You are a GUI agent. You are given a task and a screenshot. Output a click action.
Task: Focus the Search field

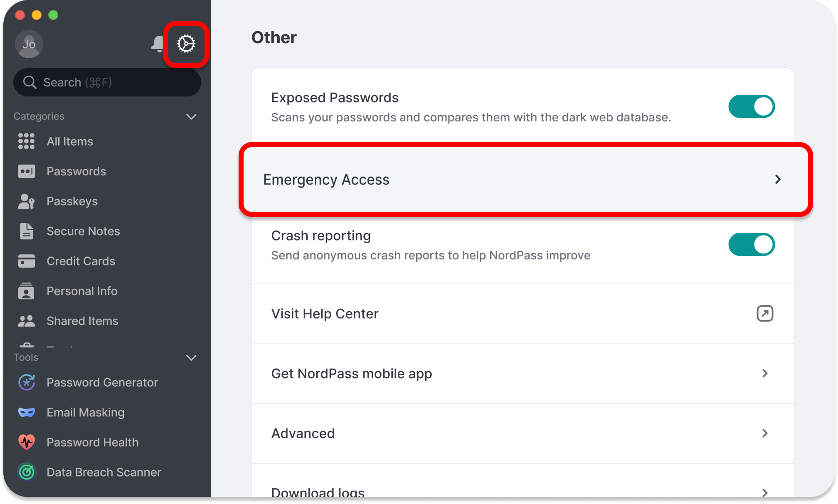[x=107, y=82]
